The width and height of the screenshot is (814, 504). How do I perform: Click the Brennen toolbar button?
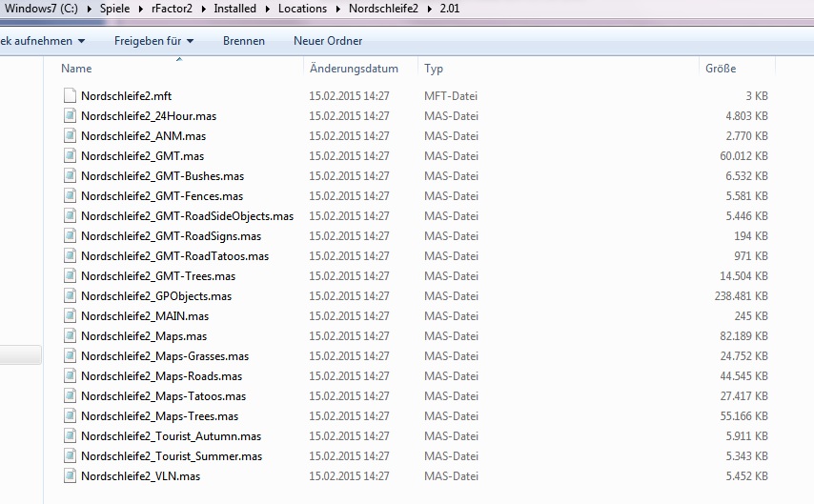[x=244, y=41]
